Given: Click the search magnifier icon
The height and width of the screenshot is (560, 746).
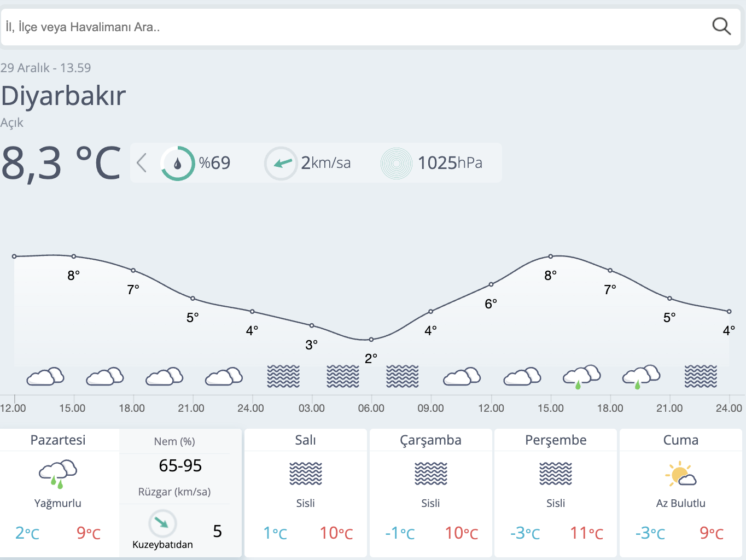Looking at the screenshot, I should 721,26.
